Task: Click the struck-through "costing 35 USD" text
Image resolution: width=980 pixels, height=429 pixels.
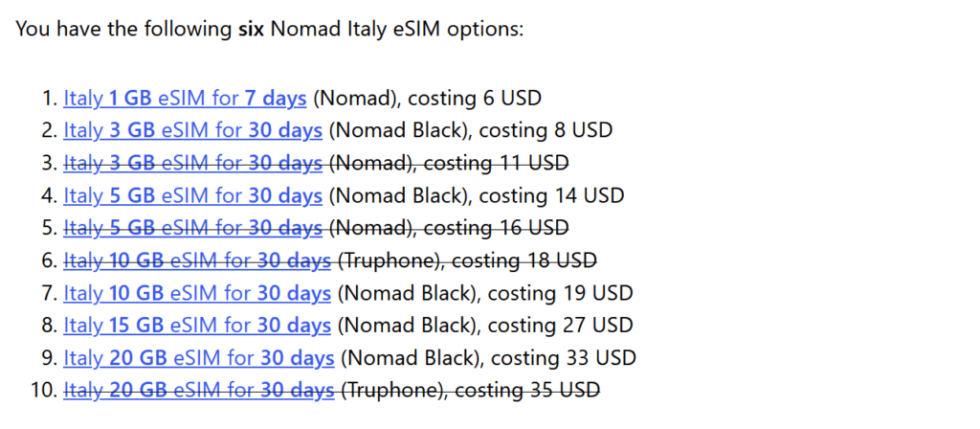Action: pyautogui.click(x=527, y=391)
